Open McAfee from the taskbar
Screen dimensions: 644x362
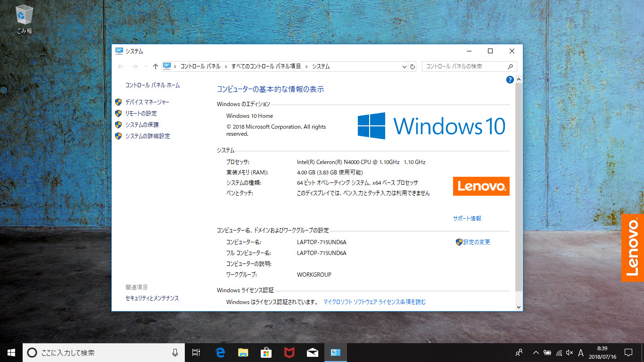[289, 353]
